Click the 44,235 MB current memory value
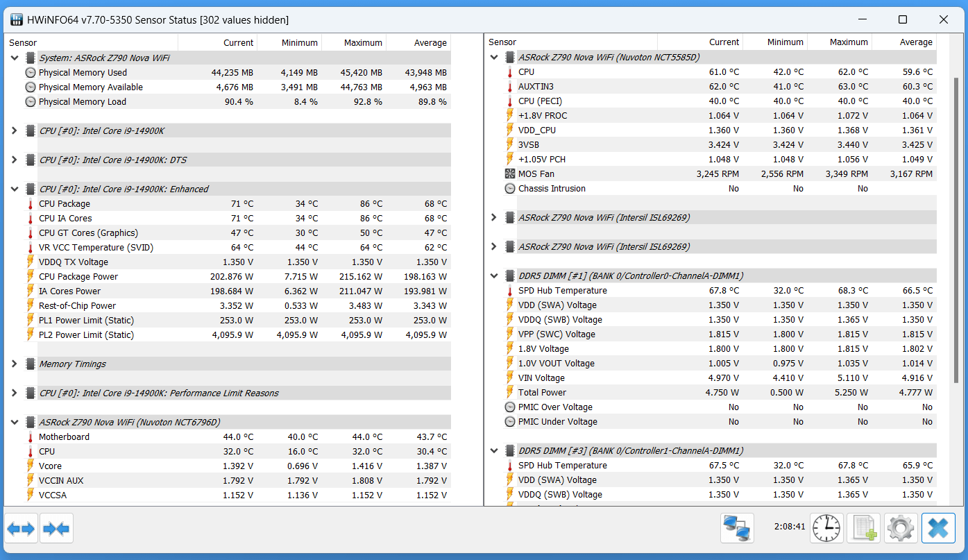Screen dimensions: 968x560 click(x=232, y=73)
